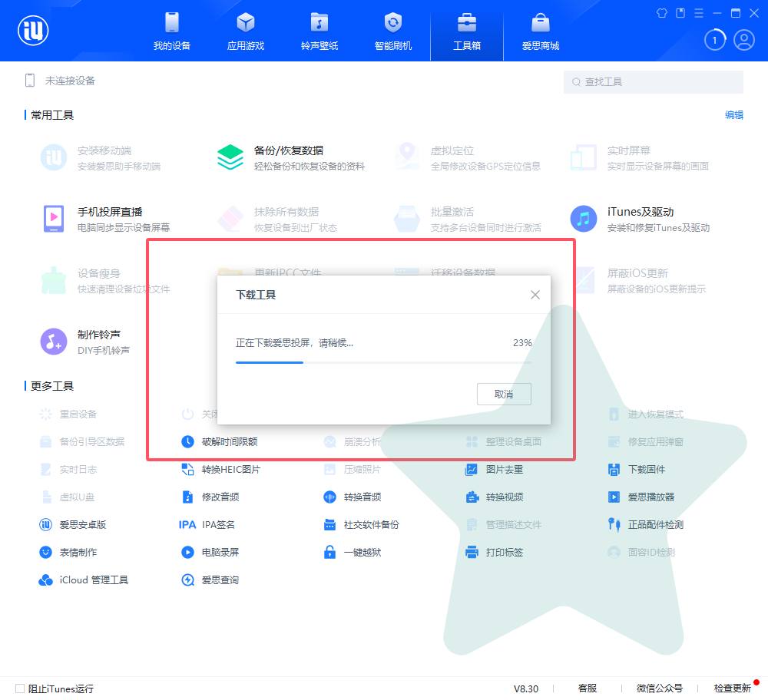
Task: Open the 铃声壁纸 tab
Action: [319, 31]
